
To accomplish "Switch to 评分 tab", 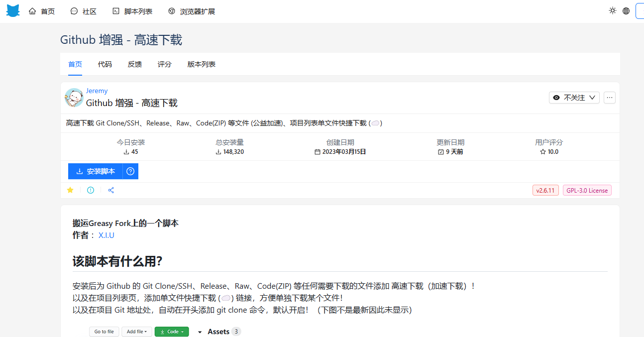I will (x=165, y=64).
